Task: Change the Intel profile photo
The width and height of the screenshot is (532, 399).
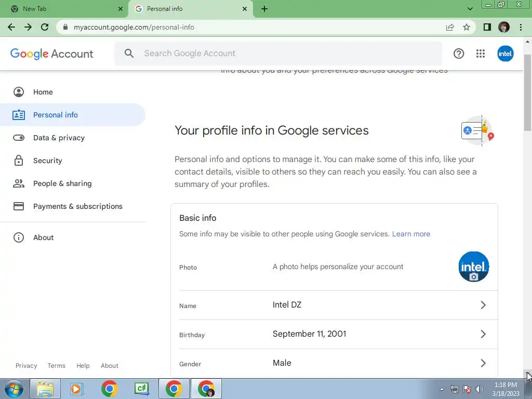Action: click(474, 267)
